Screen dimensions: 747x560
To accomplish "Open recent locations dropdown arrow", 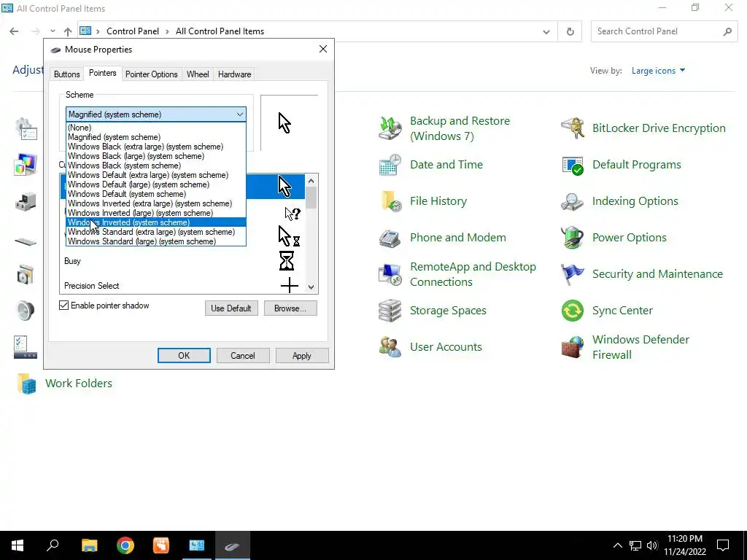I will click(53, 31).
